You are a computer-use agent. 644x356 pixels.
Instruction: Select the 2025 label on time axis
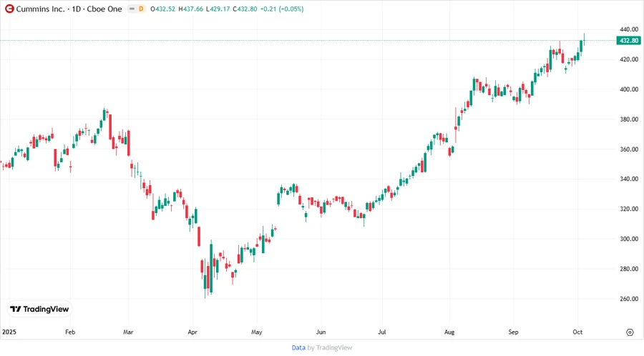9,332
